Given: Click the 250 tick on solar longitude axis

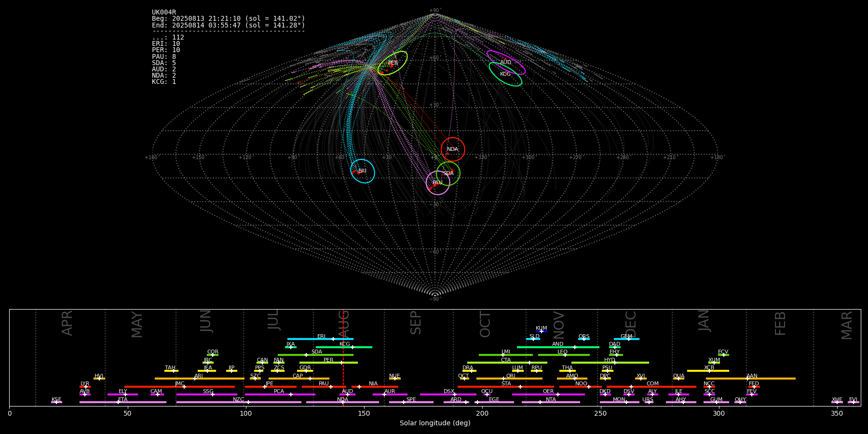Looking at the screenshot, I should [x=600, y=413].
